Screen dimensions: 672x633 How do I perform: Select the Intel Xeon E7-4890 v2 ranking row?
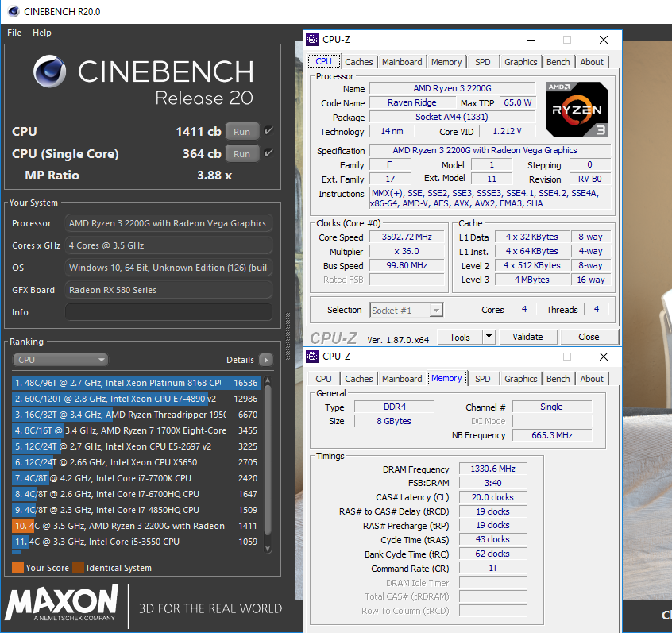[x=137, y=399]
